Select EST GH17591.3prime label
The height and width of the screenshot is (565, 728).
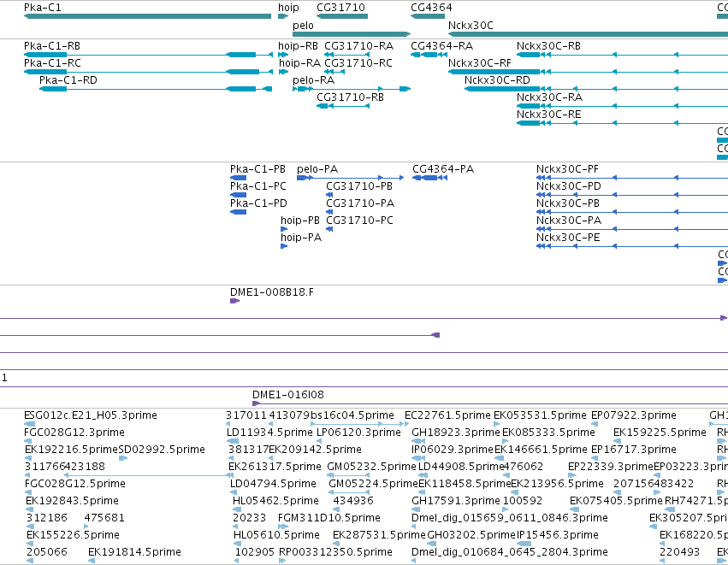tap(456, 502)
